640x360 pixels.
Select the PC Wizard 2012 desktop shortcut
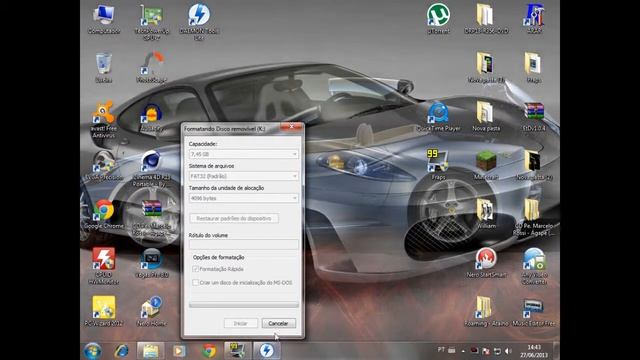tap(104, 311)
